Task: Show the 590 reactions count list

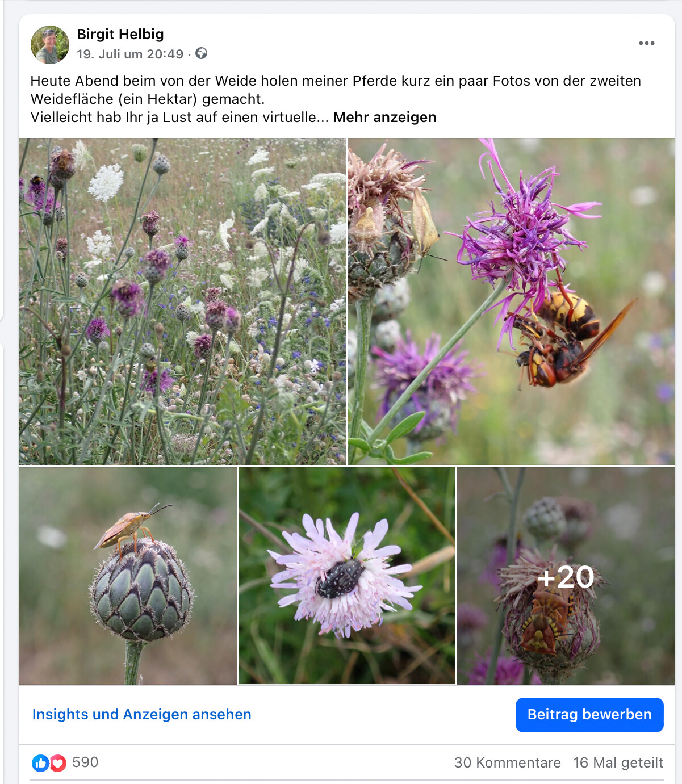Action: [x=85, y=762]
